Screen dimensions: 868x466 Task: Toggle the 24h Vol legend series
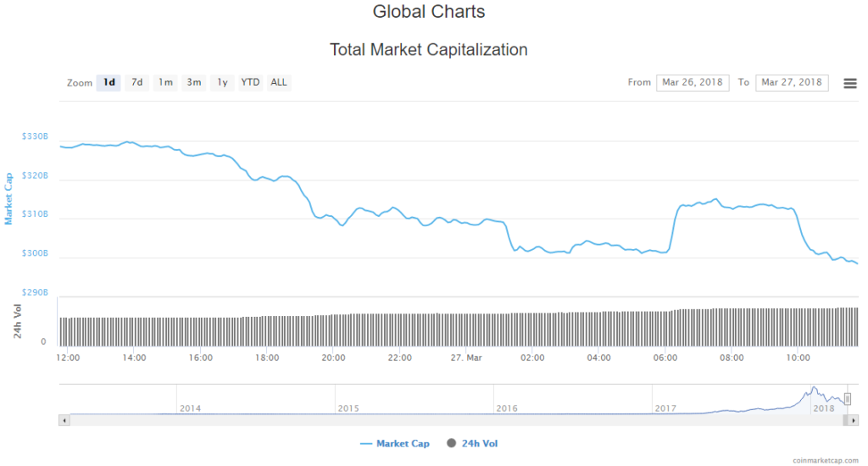tap(477, 443)
